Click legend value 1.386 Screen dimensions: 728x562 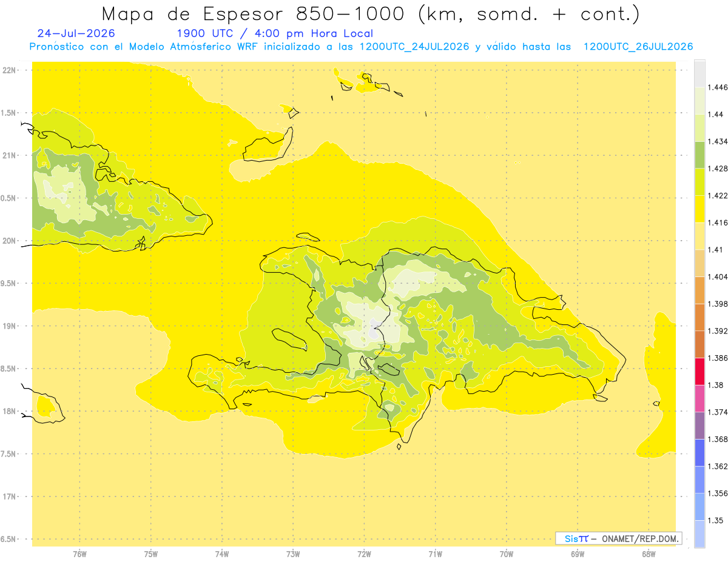718,358
